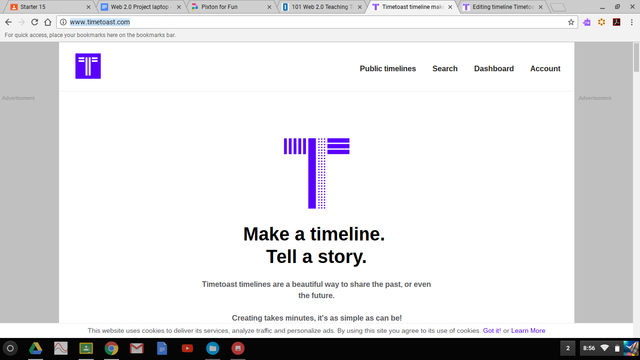Go to the browser home page
Viewport: 640px width, 360px height.
coord(48,22)
